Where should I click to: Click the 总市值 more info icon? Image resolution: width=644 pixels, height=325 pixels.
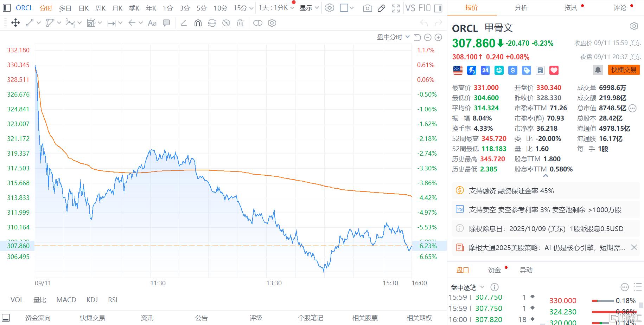(632, 108)
